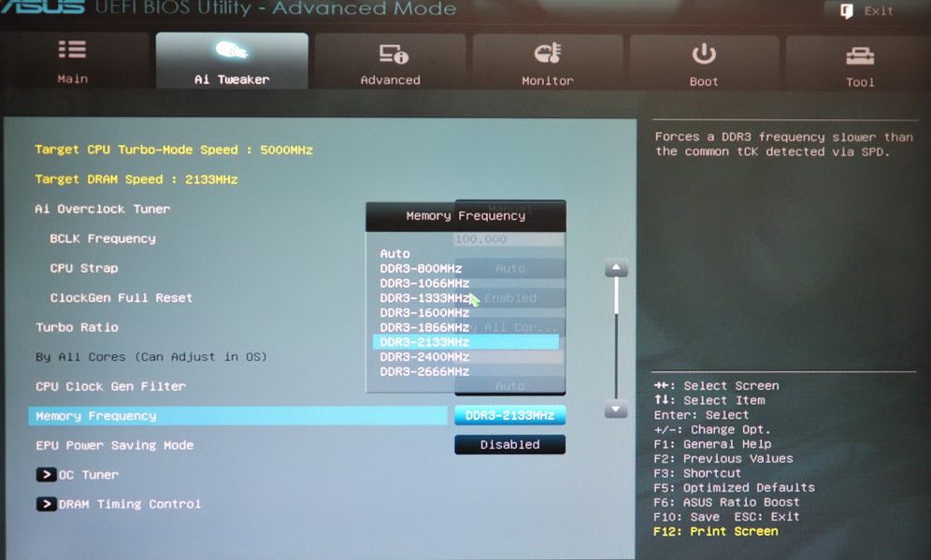The height and width of the screenshot is (560, 931).
Task: Click the BCLK 100.000 value field
Action: tap(509, 239)
